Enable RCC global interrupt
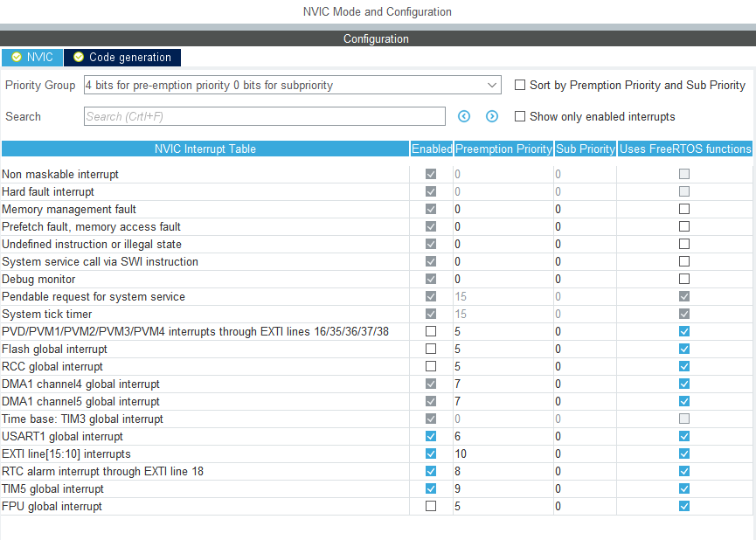 coord(431,366)
